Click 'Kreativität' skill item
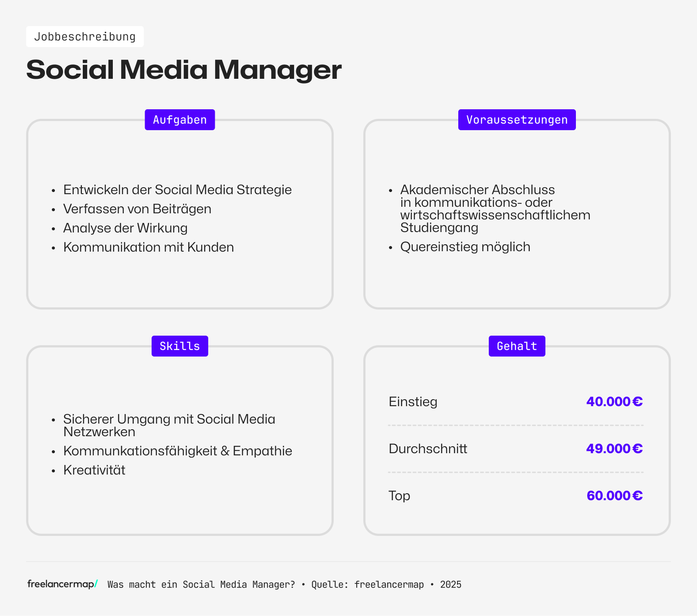This screenshot has width=697, height=616. tap(94, 470)
